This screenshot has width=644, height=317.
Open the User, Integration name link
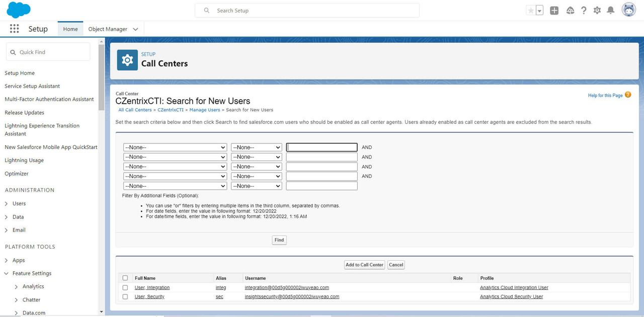(152, 288)
